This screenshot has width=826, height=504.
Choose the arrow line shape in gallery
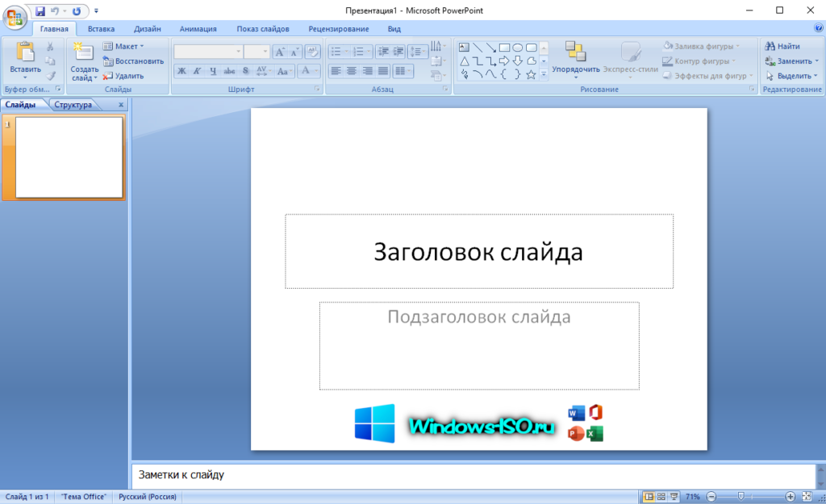tap(491, 48)
